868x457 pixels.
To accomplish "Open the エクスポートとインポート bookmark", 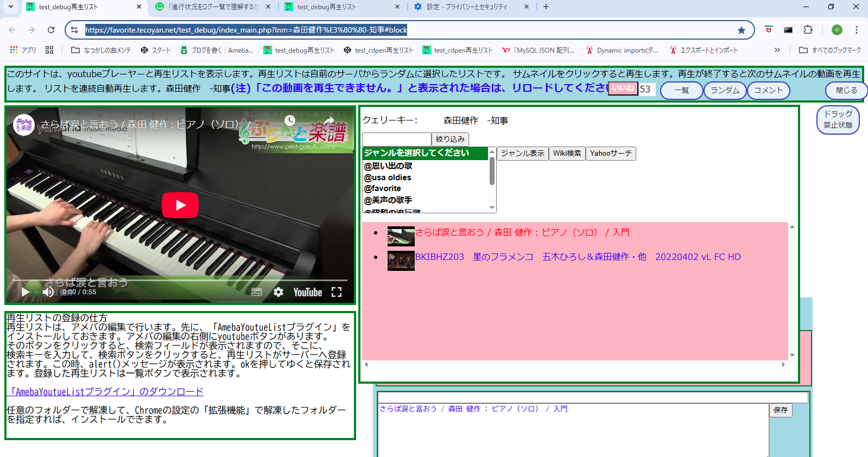I will 704,50.
